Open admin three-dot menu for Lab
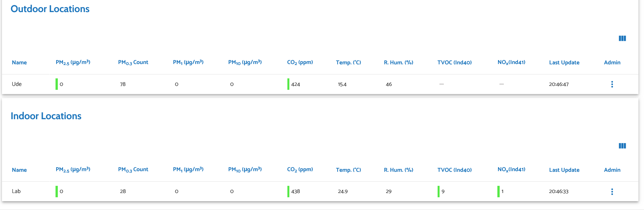 pyautogui.click(x=612, y=192)
